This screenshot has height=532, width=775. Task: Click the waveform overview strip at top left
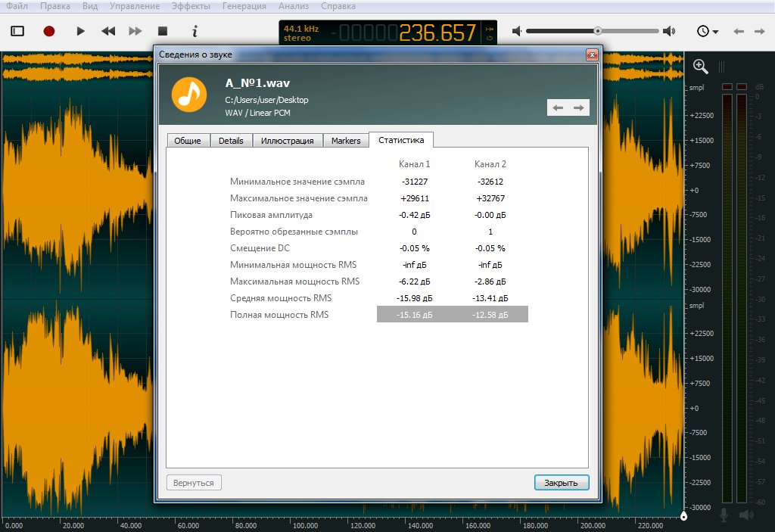[x=76, y=67]
